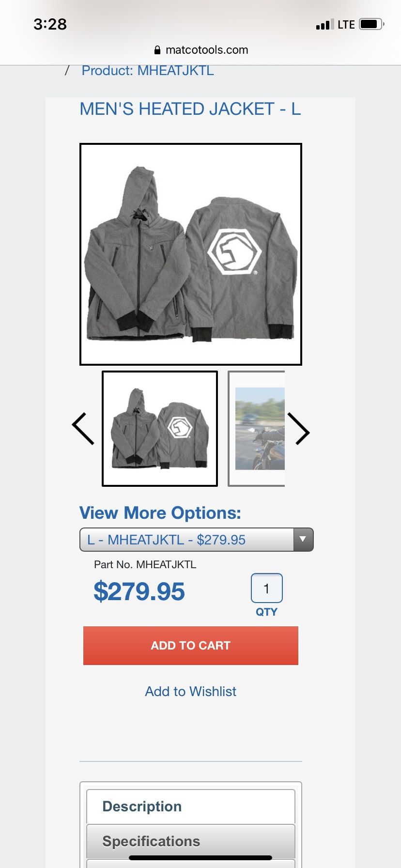This screenshot has width=401, height=868.
Task: Expand the Description section
Action: 191,806
